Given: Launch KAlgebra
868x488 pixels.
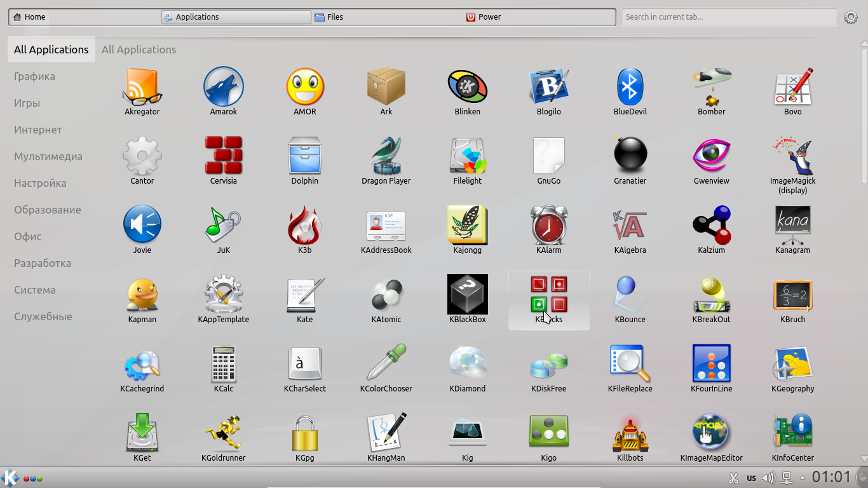Looking at the screenshot, I should pos(630,231).
